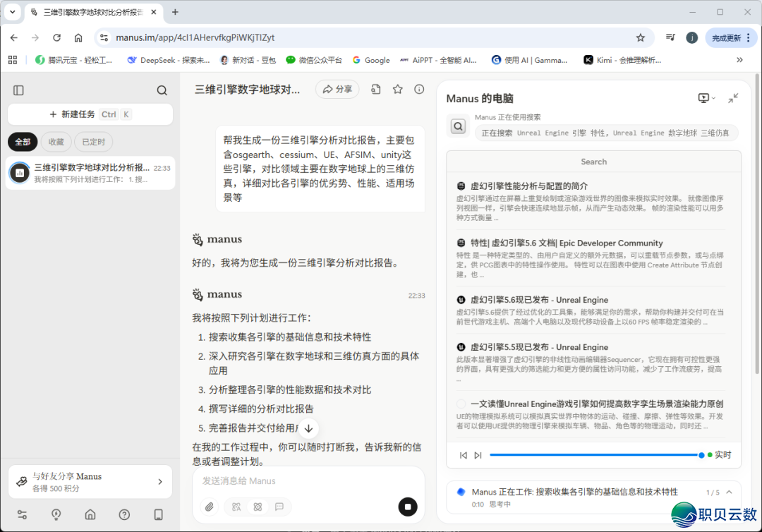This screenshot has width=762, height=532.
Task: Open the 腾讯元宝 bookmark
Action: point(73,60)
